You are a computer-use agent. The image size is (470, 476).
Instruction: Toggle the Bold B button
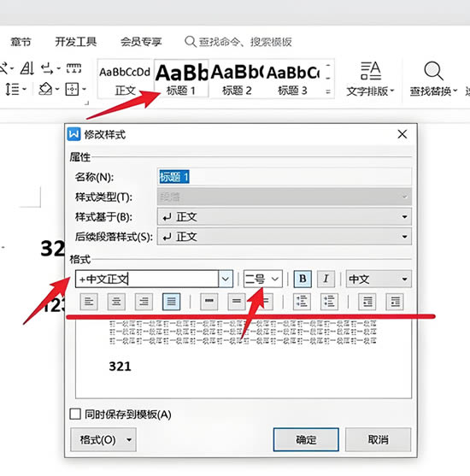[303, 279]
